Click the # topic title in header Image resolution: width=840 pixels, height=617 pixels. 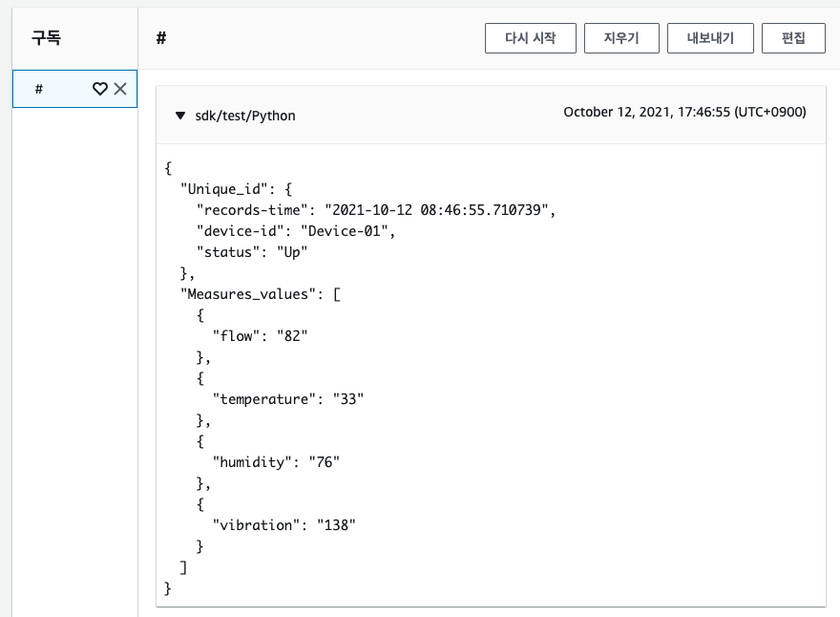coord(161,38)
